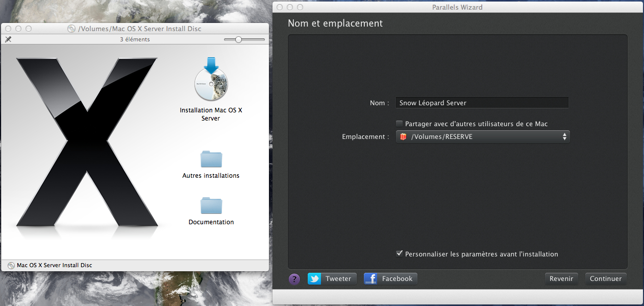Click Mac OS X Server Install Disc path bar text
644x306 pixels.
55,265
